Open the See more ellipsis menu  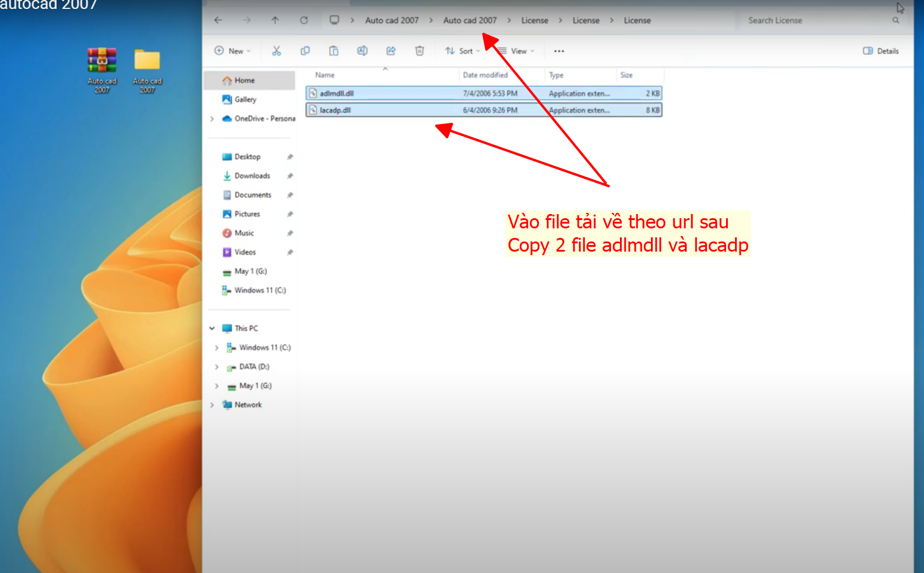(559, 51)
